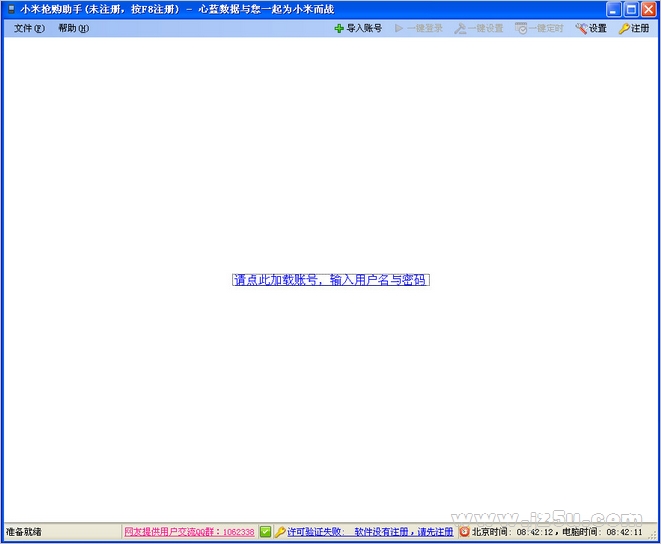Click the clock icon before 北京时间
The image size is (661, 544).
(464, 532)
